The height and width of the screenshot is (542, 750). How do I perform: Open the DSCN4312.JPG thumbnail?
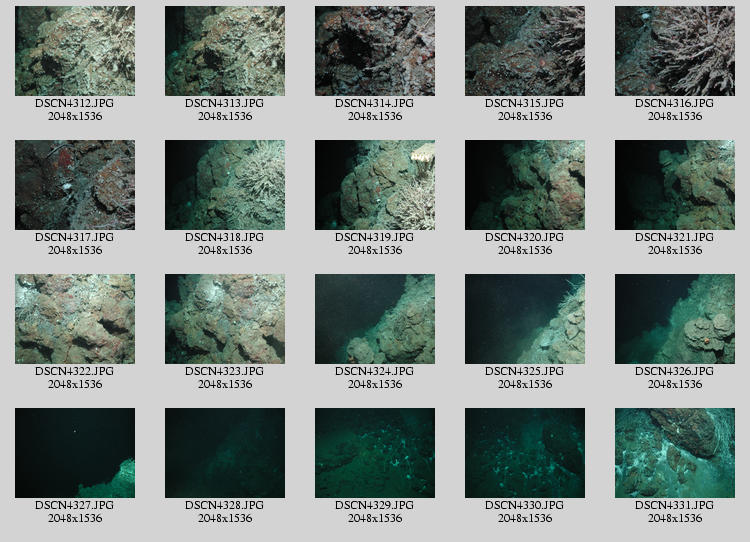coord(75,51)
